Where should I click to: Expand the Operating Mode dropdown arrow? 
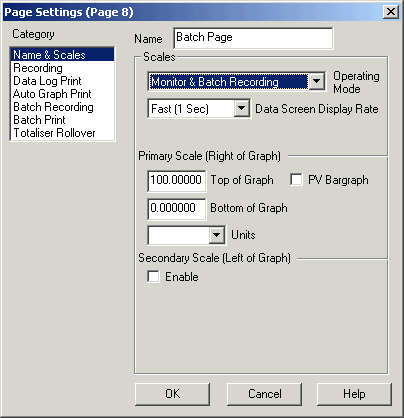point(316,81)
